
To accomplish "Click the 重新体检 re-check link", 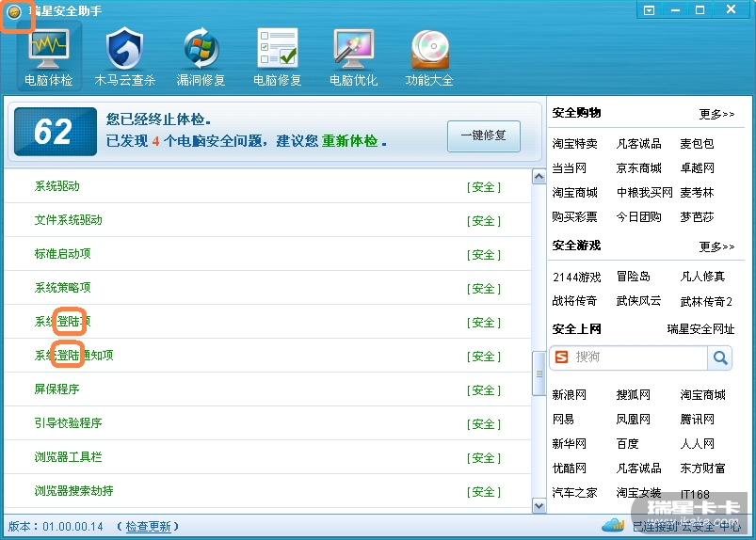I will (349, 141).
